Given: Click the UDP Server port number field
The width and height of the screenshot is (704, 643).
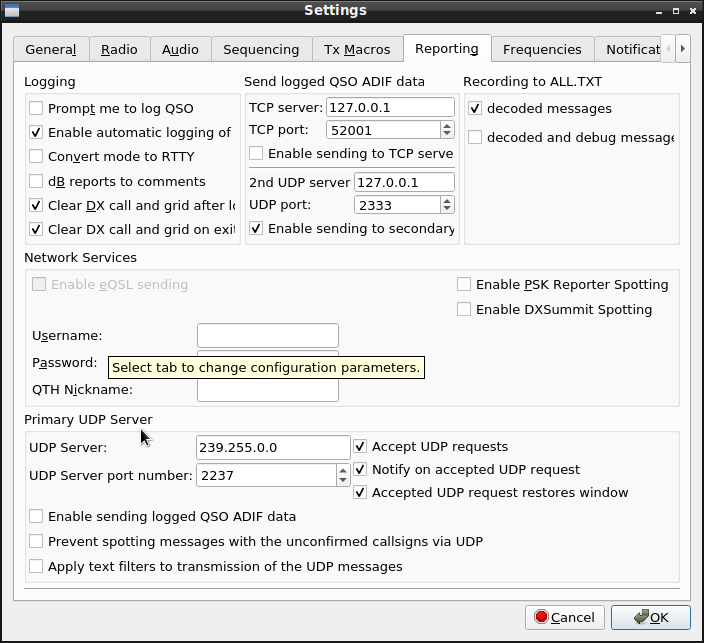Looking at the screenshot, I should (266, 475).
